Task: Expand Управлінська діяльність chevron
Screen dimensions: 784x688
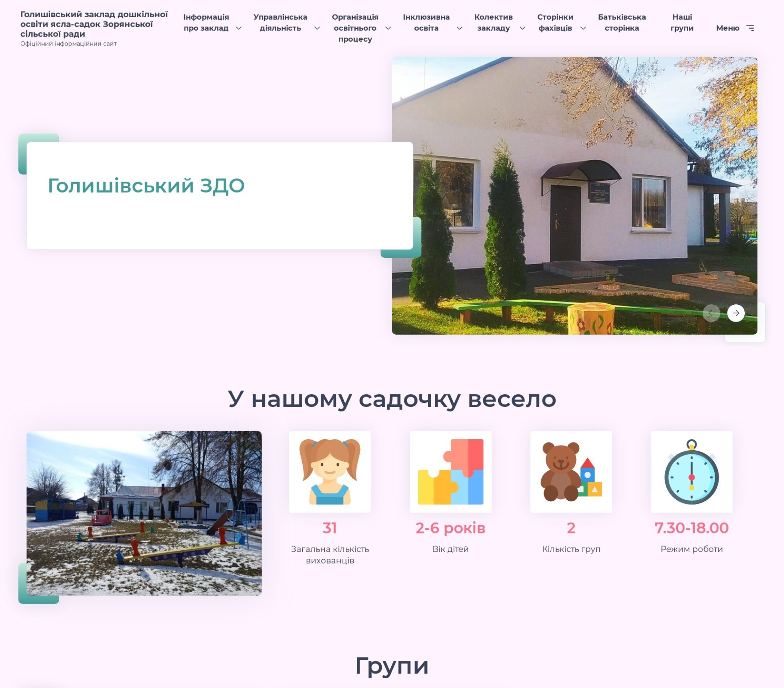Action: [317, 28]
